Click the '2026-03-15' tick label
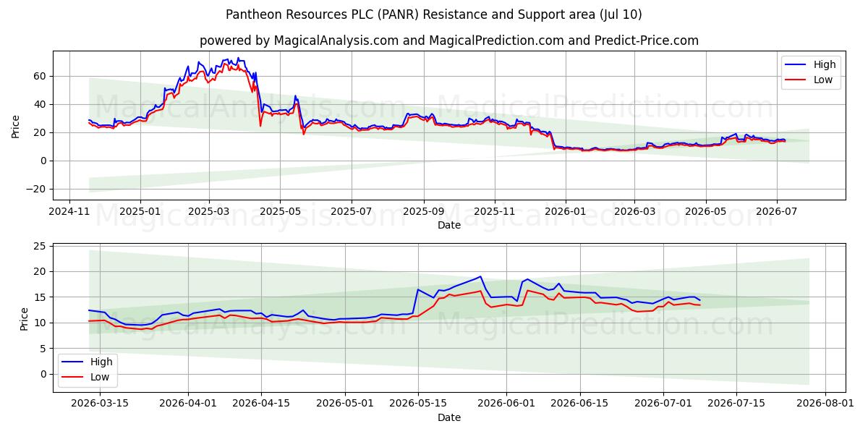This screenshot has height=434, width=868. pos(100,404)
